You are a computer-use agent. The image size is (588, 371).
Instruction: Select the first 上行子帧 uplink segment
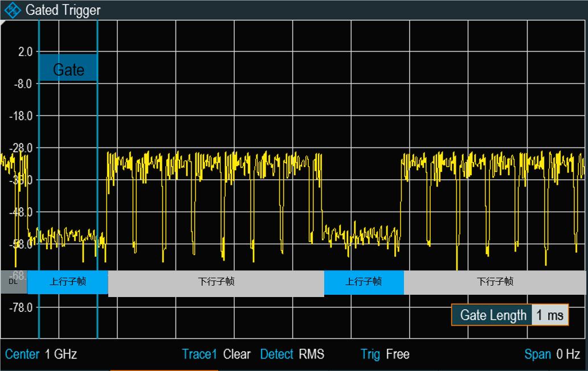[x=67, y=282]
